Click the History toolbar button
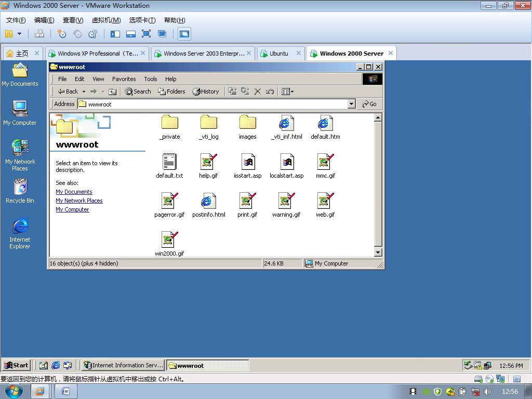The width and height of the screenshot is (532, 399). pos(206,91)
